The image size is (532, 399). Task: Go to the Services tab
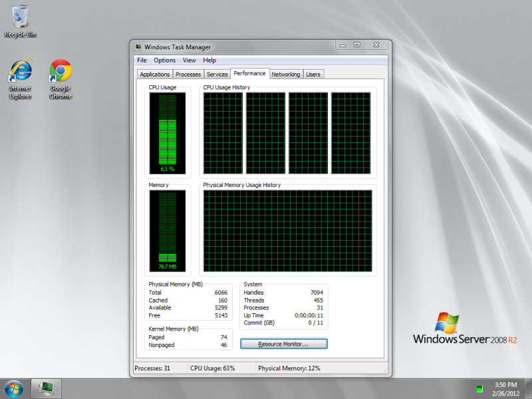217,74
